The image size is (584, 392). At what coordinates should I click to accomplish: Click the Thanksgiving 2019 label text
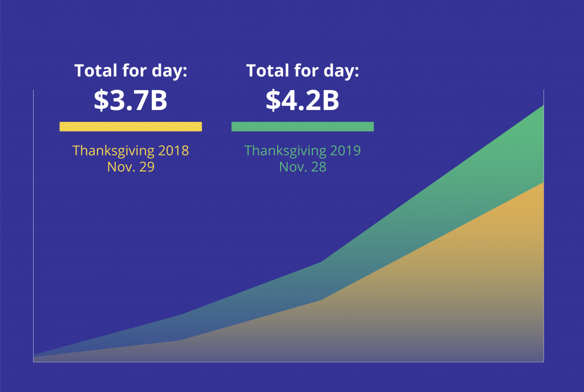(302, 151)
